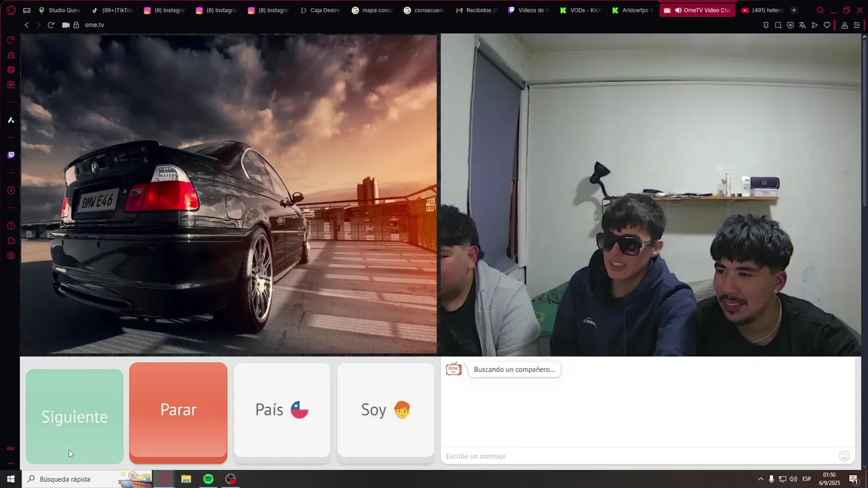This screenshot has width=868, height=488.
Task: Open Windows Start menu
Action: click(x=11, y=479)
